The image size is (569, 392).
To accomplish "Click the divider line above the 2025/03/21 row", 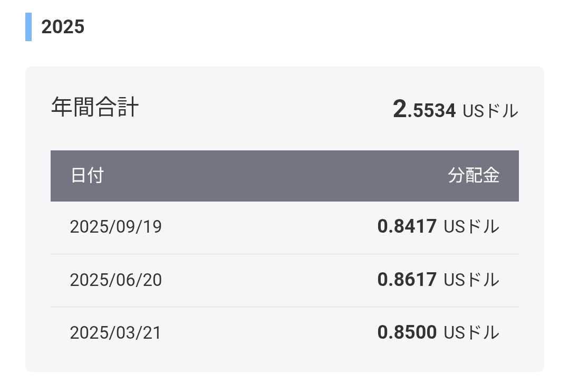I will point(285,307).
